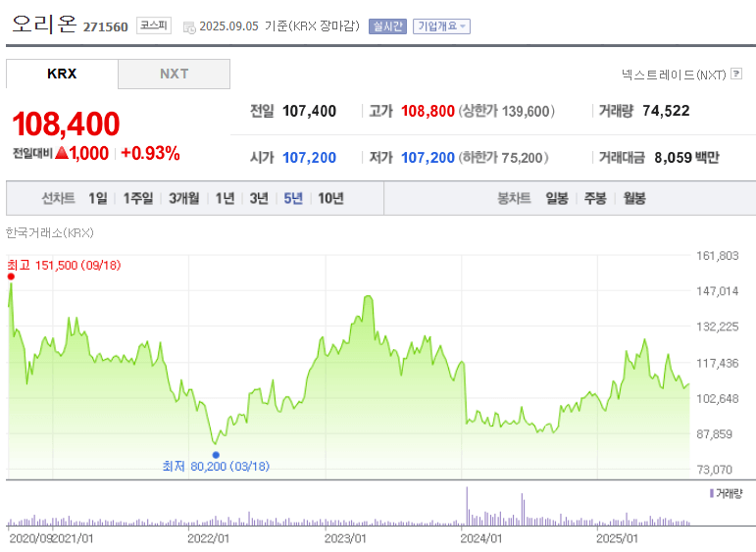This screenshot has height=552, width=756.
Task: Click the red highest-price marker dot
Action: point(11,276)
